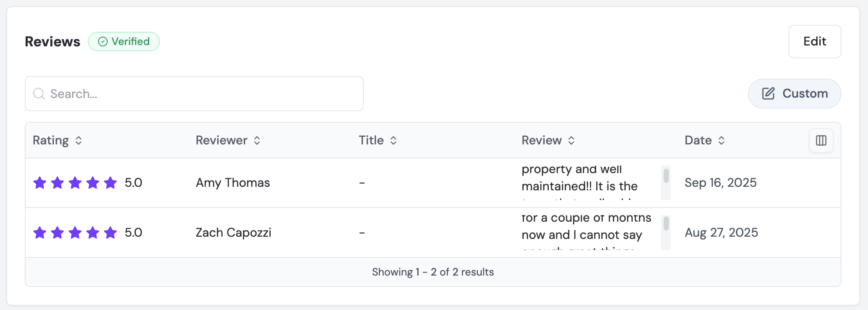The width and height of the screenshot is (868, 310).
Task: Open the Custom button
Action: point(794,94)
